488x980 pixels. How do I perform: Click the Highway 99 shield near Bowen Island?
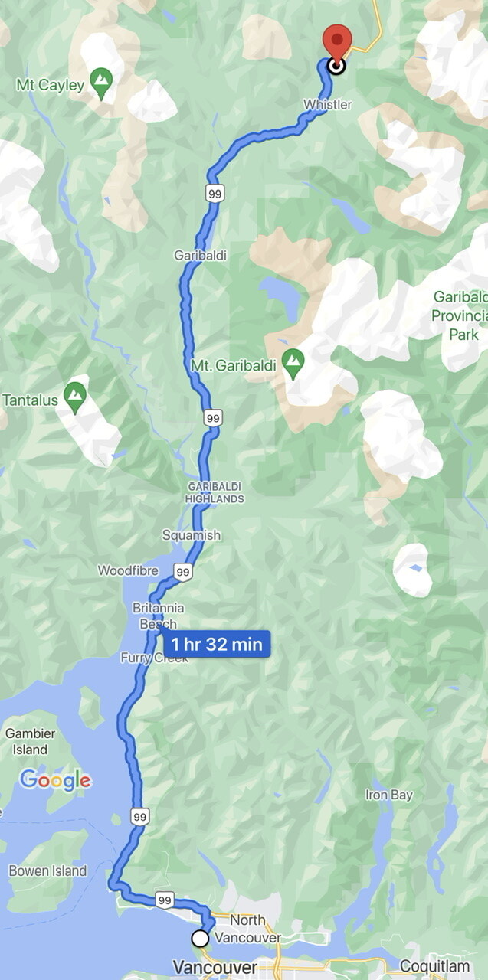point(139,816)
